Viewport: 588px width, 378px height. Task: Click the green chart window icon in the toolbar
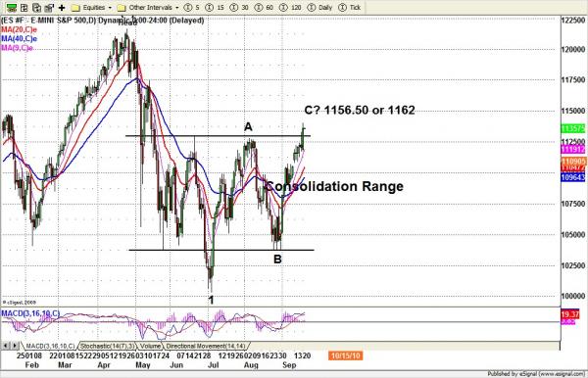tap(12, 7)
